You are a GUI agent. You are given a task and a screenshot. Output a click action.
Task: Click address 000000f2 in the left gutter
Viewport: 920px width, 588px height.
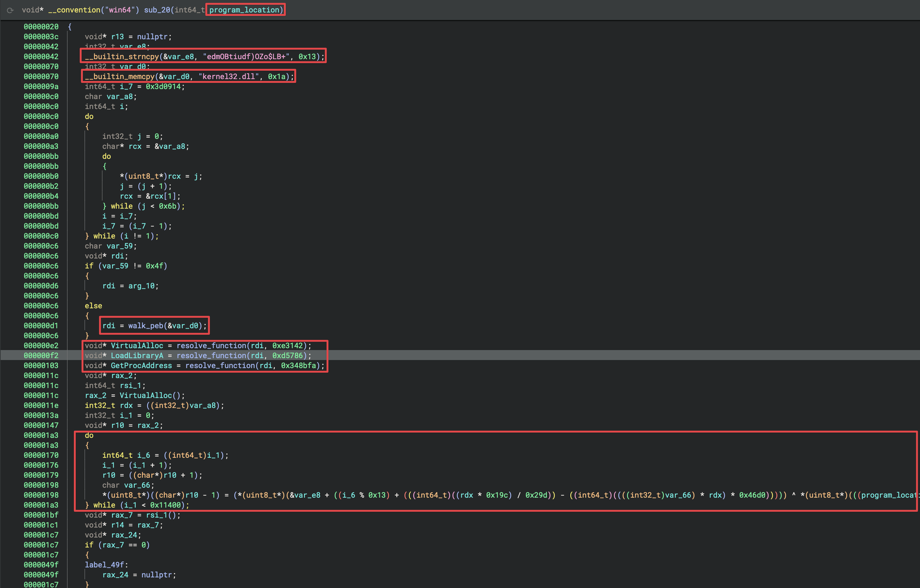pyautogui.click(x=41, y=355)
